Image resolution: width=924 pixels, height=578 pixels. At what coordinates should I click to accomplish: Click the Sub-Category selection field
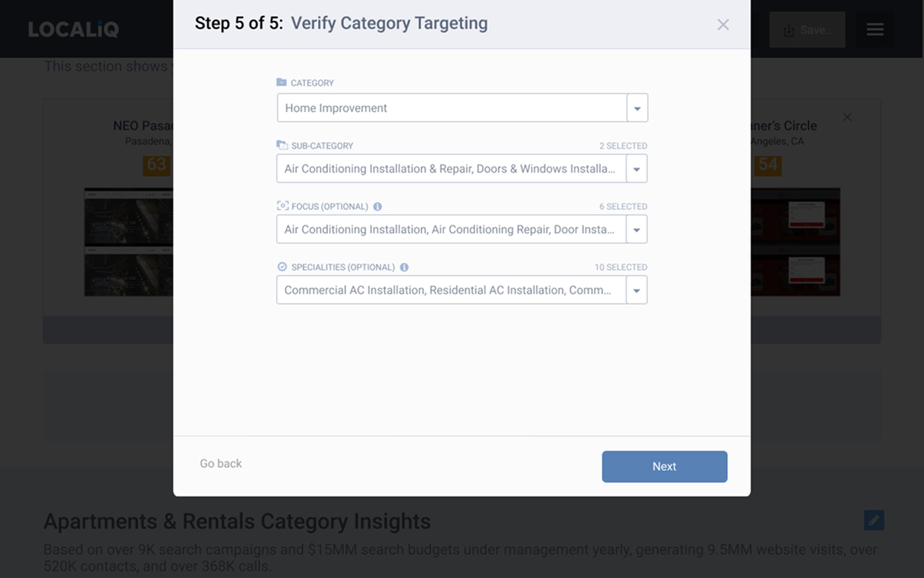(x=451, y=168)
